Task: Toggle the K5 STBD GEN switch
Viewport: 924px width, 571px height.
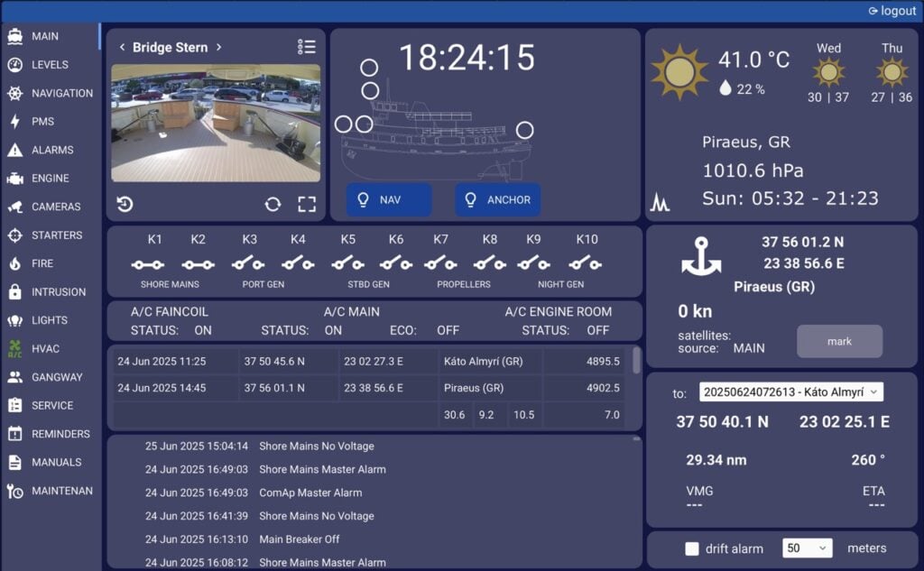Action: 346,264
